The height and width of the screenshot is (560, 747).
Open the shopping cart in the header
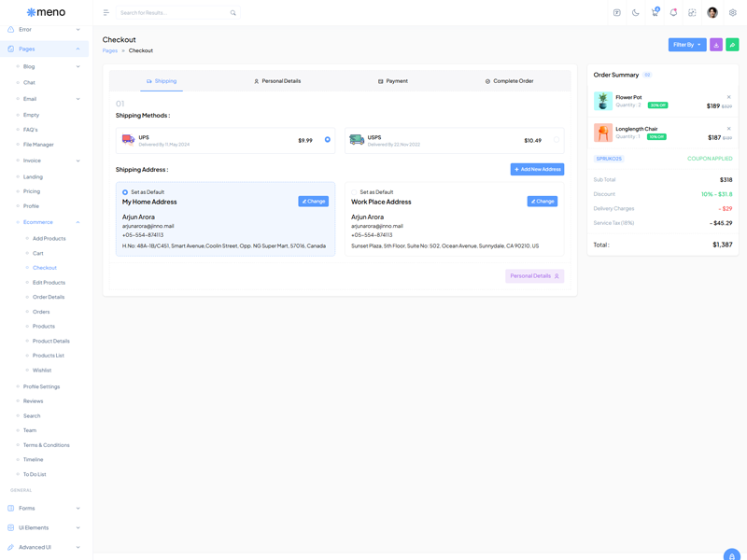point(655,13)
